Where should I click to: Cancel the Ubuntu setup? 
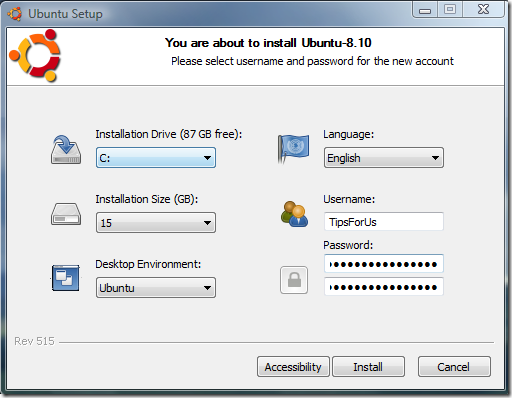[454, 367]
